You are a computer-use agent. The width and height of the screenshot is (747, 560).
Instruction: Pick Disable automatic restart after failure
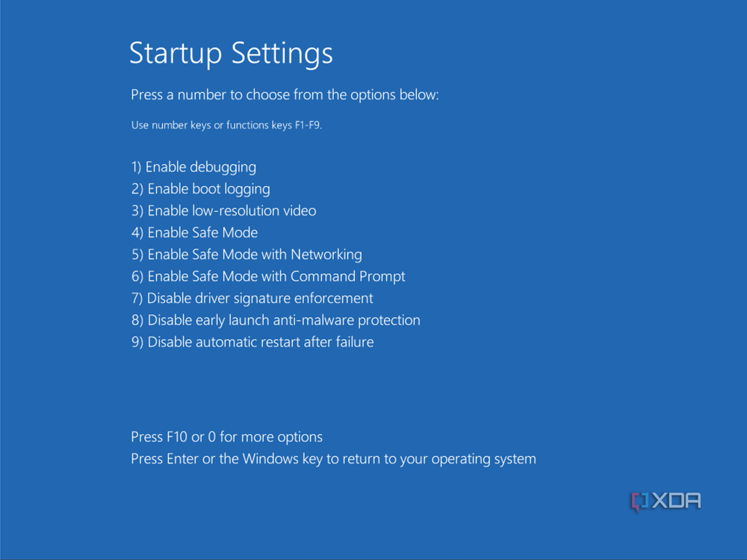pos(252,342)
